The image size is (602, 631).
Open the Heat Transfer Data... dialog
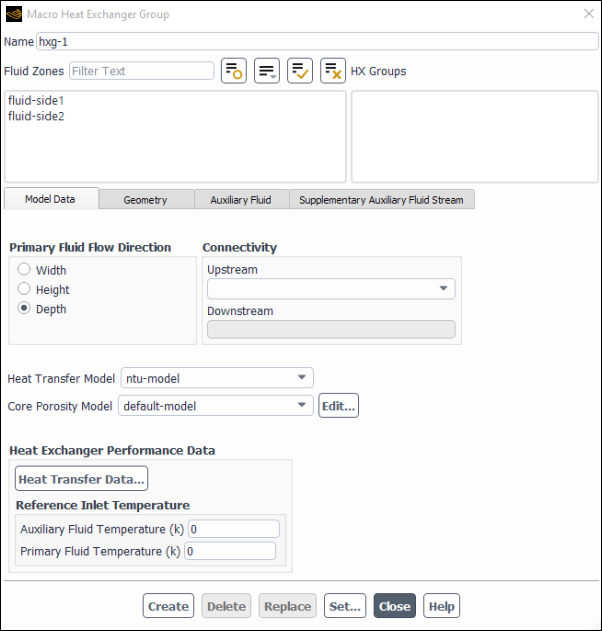81,479
